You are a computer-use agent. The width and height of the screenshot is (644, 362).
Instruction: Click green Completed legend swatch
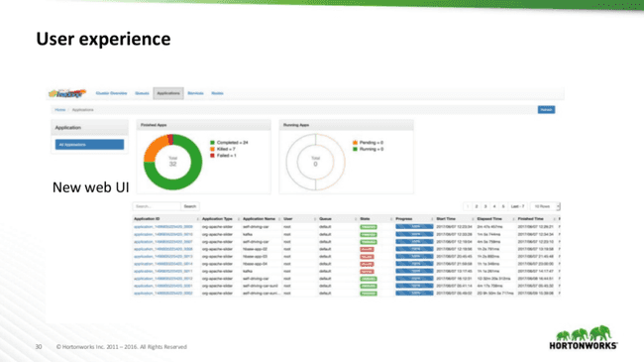212,143
